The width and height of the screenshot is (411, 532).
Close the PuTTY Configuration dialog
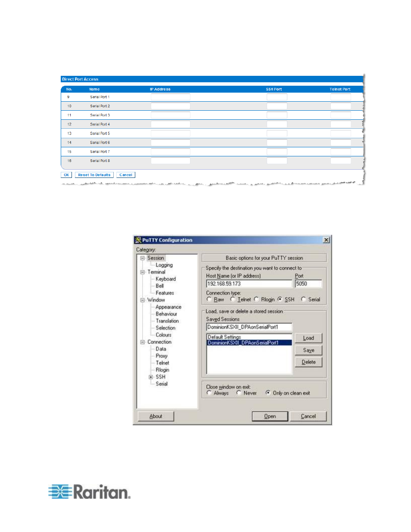326,240
